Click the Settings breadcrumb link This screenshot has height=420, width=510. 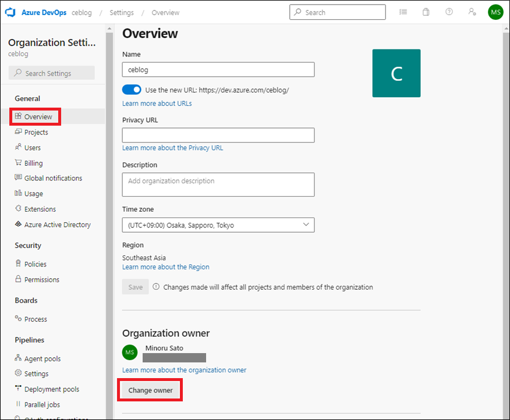(122, 13)
